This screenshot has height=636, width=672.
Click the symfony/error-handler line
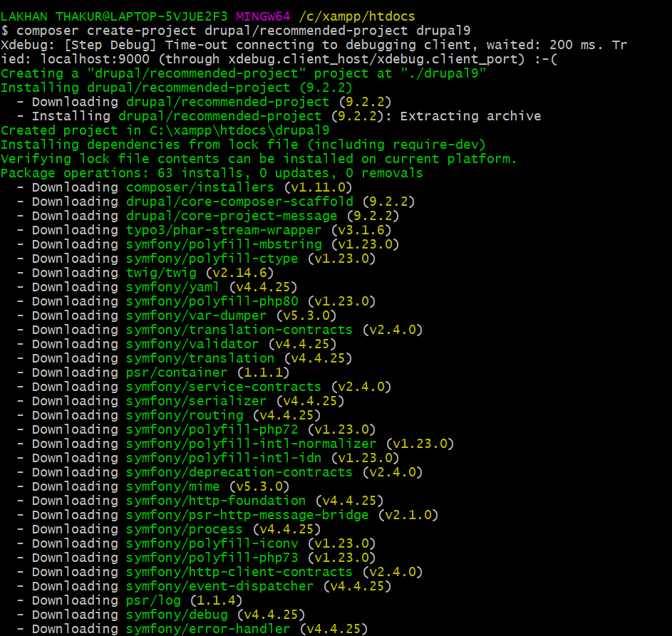[192, 629]
